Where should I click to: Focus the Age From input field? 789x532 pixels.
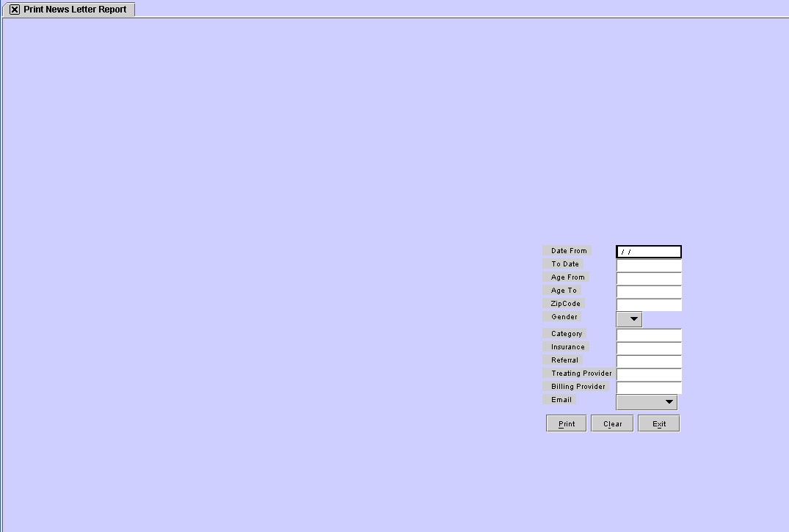(x=649, y=278)
